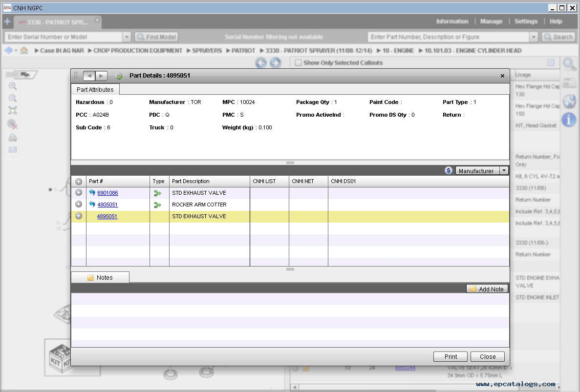
Task: Click the globe icon in right sidebar
Action: [569, 101]
